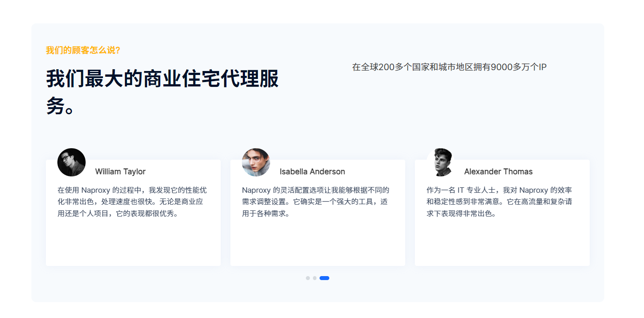Click the orange heading 我们的顾客怎么说?
Screen dimensions: 644x318
[83, 50]
